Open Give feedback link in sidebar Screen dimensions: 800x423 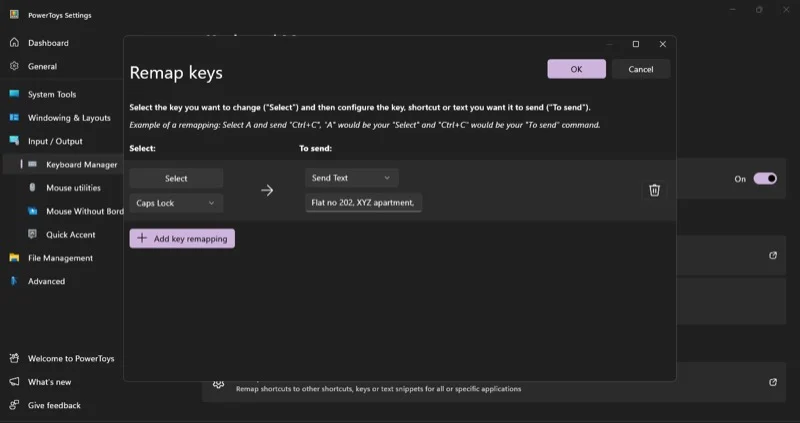(54, 406)
